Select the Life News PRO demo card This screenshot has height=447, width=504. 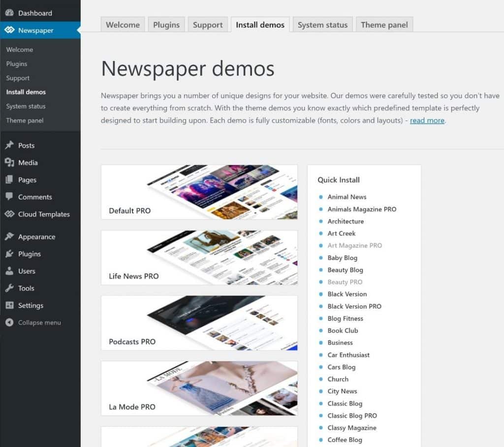click(x=199, y=257)
